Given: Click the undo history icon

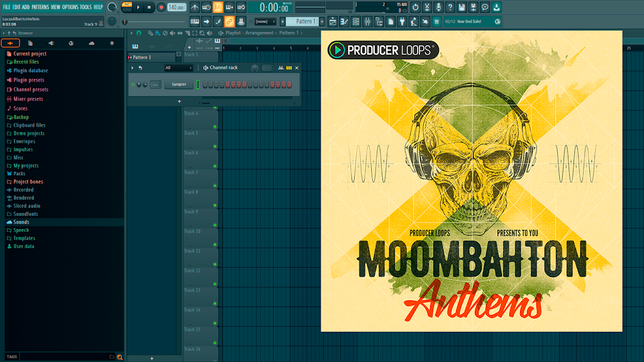Looking at the screenshot, I should coord(416,8).
